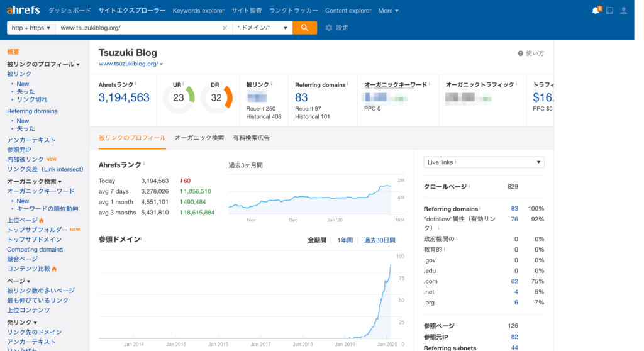
Task: Open 被リンク数の多いページ sidebar link
Action: pyautogui.click(x=41, y=291)
